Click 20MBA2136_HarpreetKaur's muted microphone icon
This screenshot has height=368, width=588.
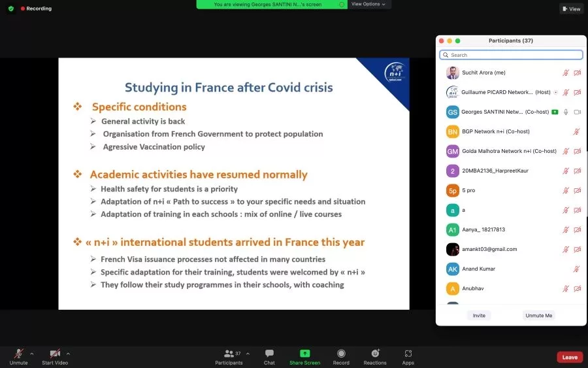(566, 171)
